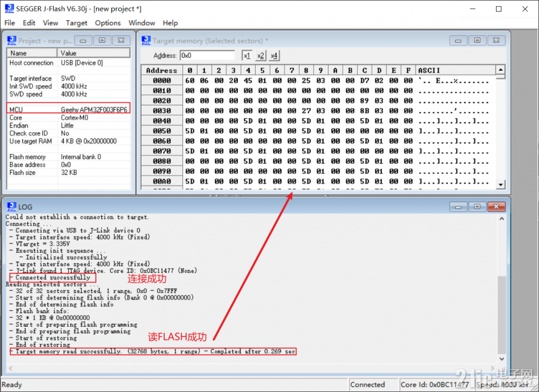
Task: Close the Target memory sub-window
Action: [x=496, y=41]
